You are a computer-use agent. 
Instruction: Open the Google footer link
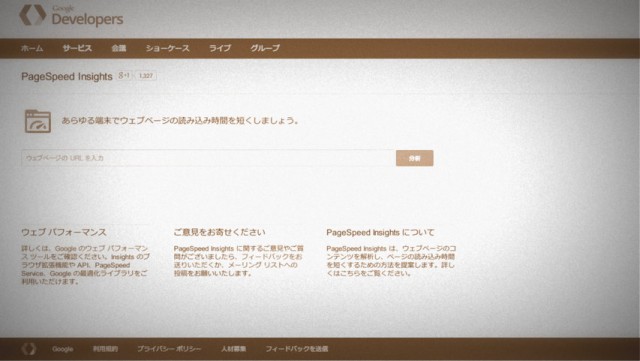click(x=62, y=349)
